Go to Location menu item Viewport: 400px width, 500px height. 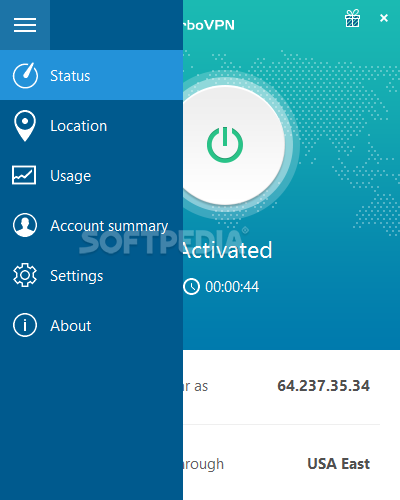tap(91, 125)
